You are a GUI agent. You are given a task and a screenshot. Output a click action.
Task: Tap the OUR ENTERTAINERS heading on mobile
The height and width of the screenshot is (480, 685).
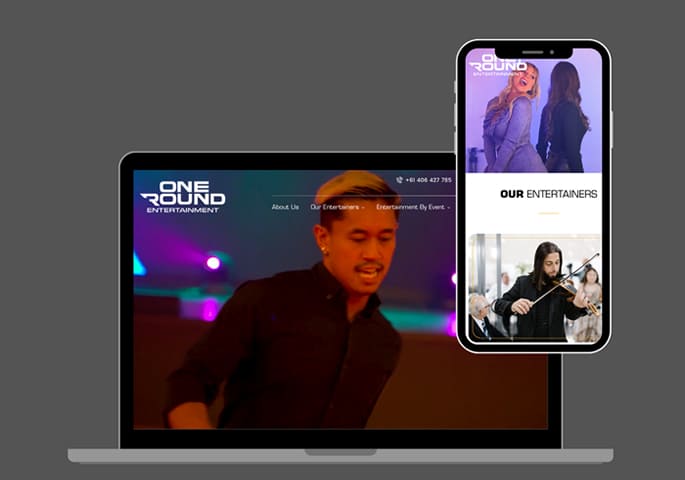[548, 194]
